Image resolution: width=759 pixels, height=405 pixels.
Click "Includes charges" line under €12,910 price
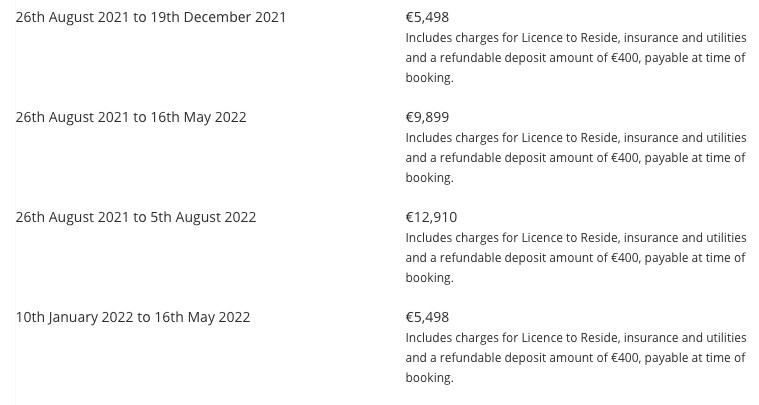click(x=575, y=238)
